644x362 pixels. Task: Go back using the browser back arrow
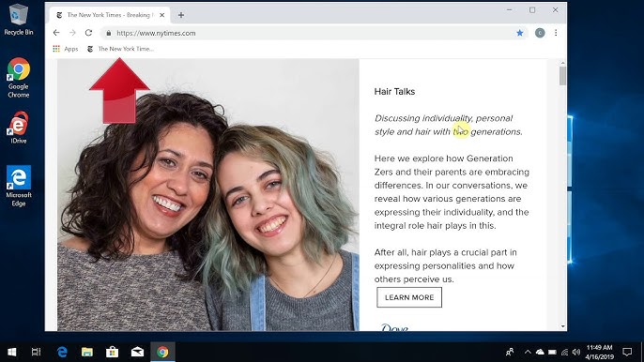click(56, 33)
